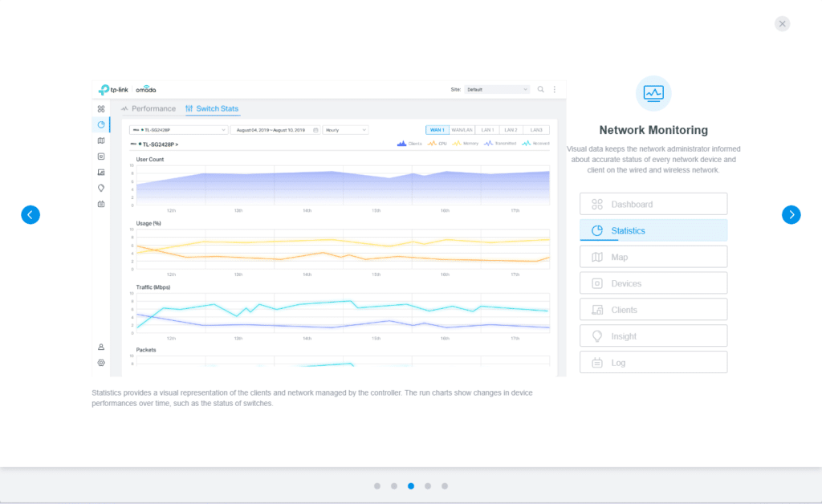The height and width of the screenshot is (504, 822).
Task: Jump to the fourth carousel page dot
Action: tap(428, 486)
